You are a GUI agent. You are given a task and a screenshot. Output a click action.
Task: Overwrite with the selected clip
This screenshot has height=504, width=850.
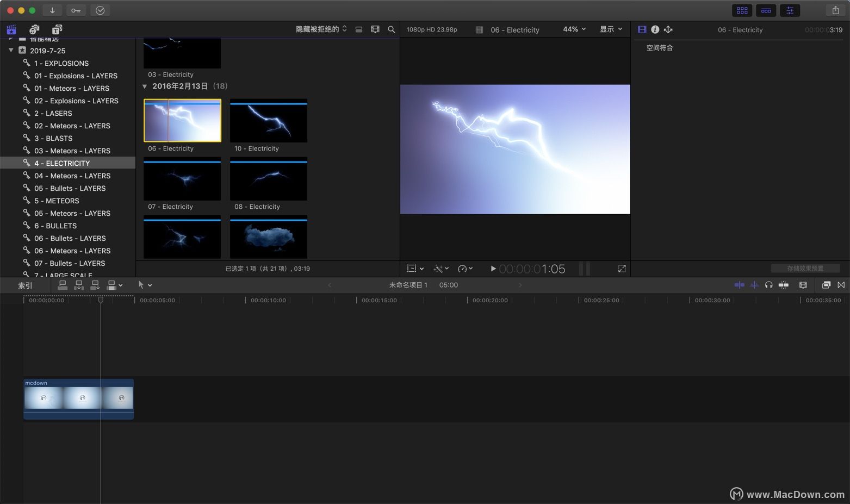(x=115, y=285)
